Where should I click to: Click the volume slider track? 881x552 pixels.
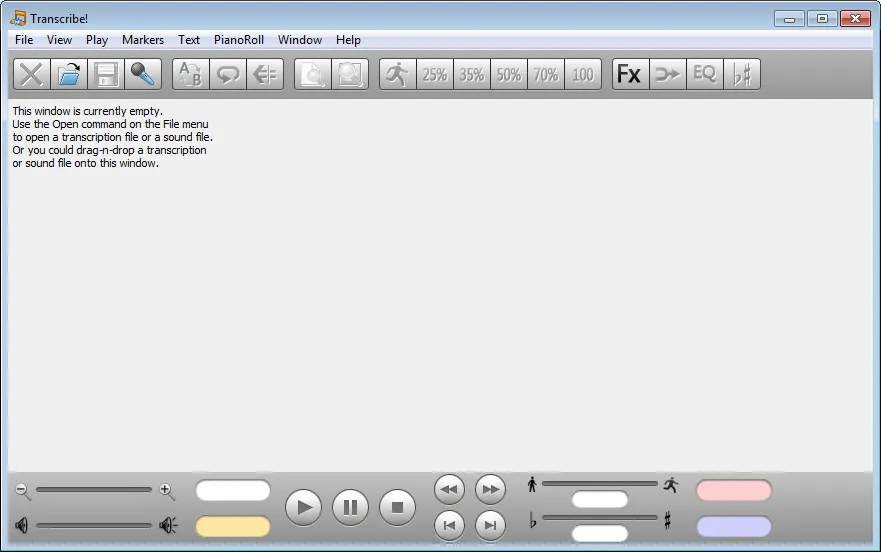tap(94, 526)
